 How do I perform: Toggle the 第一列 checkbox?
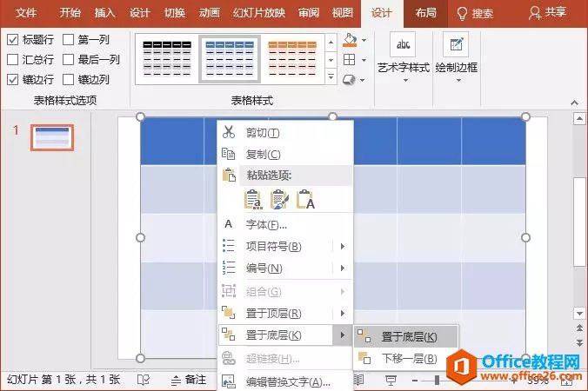click(68, 39)
